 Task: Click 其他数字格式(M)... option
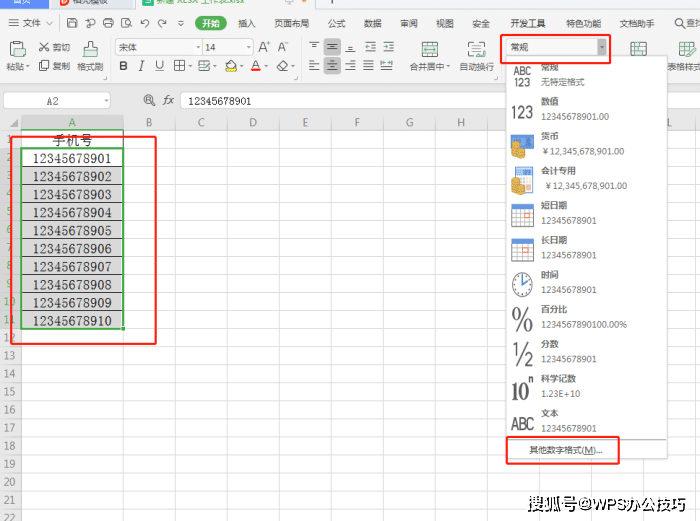[566, 450]
